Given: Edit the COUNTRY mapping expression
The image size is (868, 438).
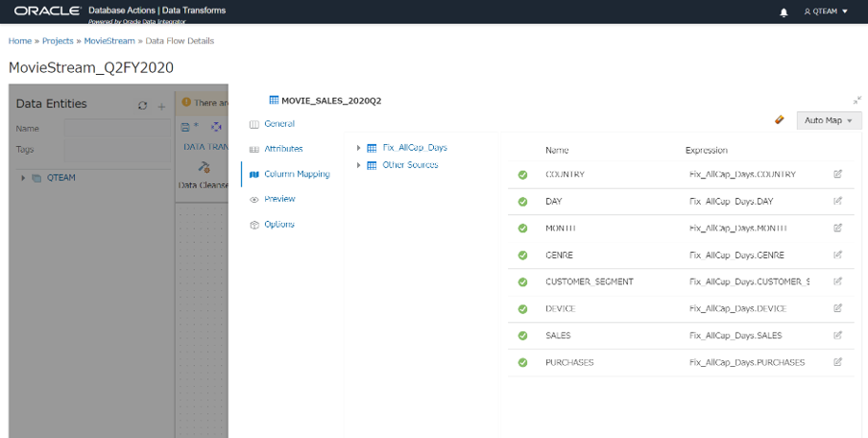Looking at the screenshot, I should pos(837,174).
